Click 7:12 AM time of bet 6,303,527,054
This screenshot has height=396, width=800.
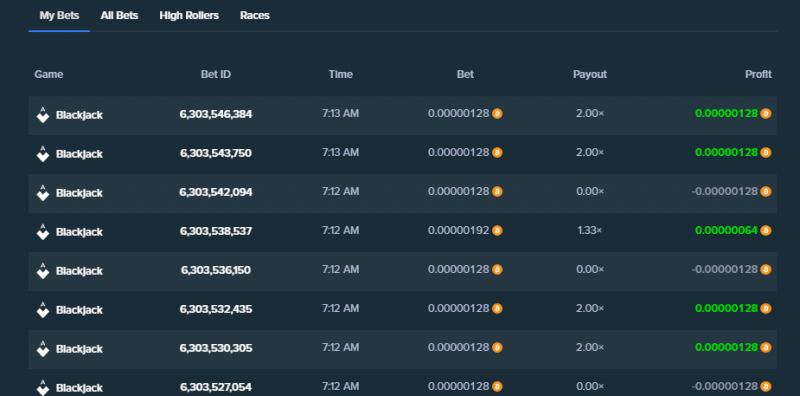click(340, 386)
